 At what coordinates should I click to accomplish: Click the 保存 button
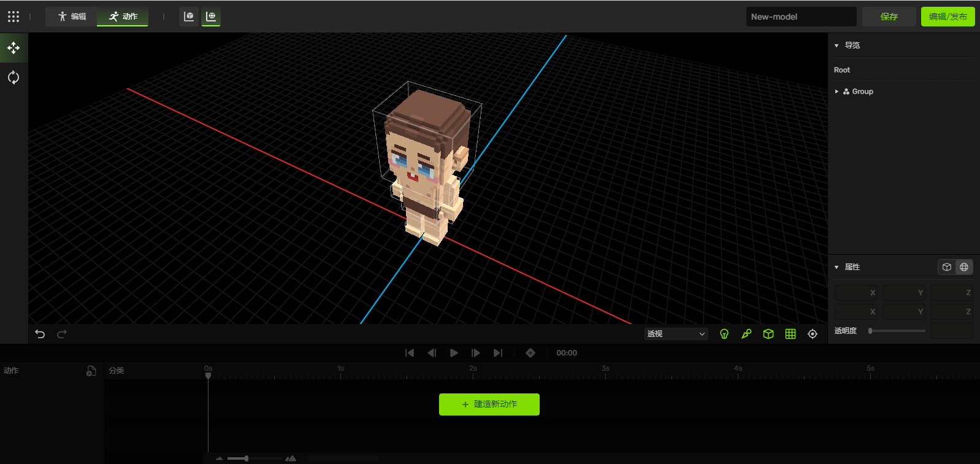(x=889, y=17)
